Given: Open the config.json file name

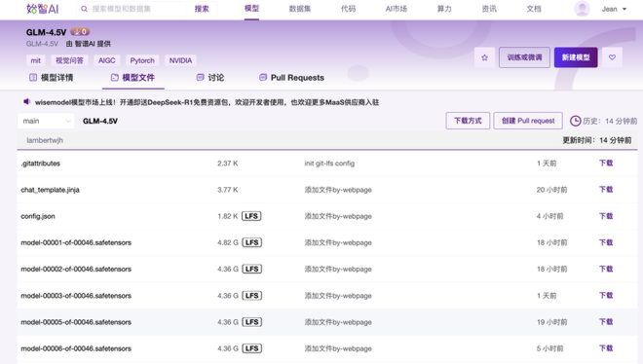Looking at the screenshot, I should [38, 216].
